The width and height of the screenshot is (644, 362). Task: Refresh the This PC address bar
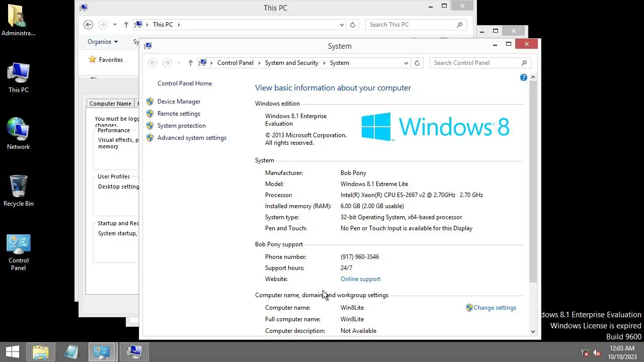click(353, 25)
